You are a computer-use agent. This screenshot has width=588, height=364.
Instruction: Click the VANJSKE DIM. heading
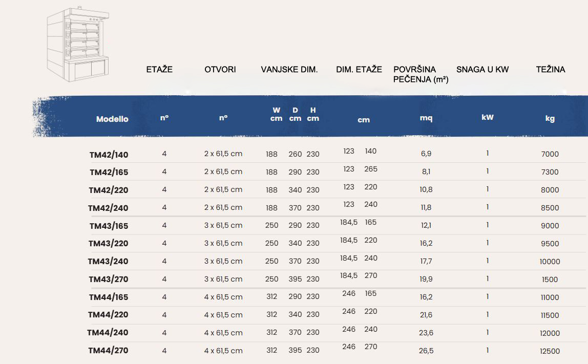(289, 70)
